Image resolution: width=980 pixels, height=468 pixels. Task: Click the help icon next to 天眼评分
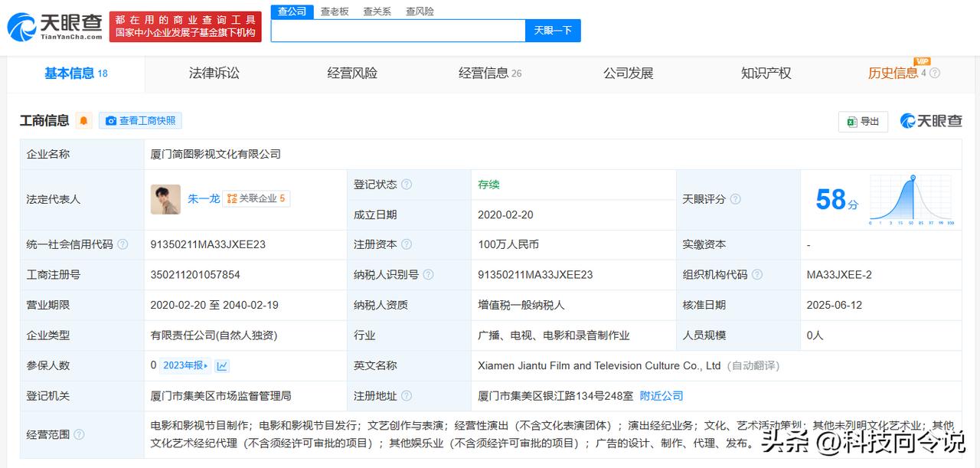tap(735, 199)
